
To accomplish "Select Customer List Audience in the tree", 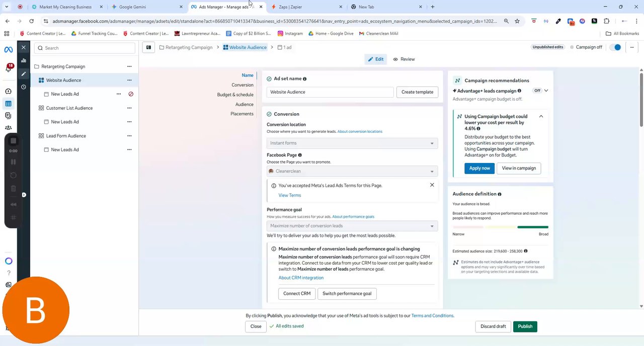I will [x=69, y=108].
